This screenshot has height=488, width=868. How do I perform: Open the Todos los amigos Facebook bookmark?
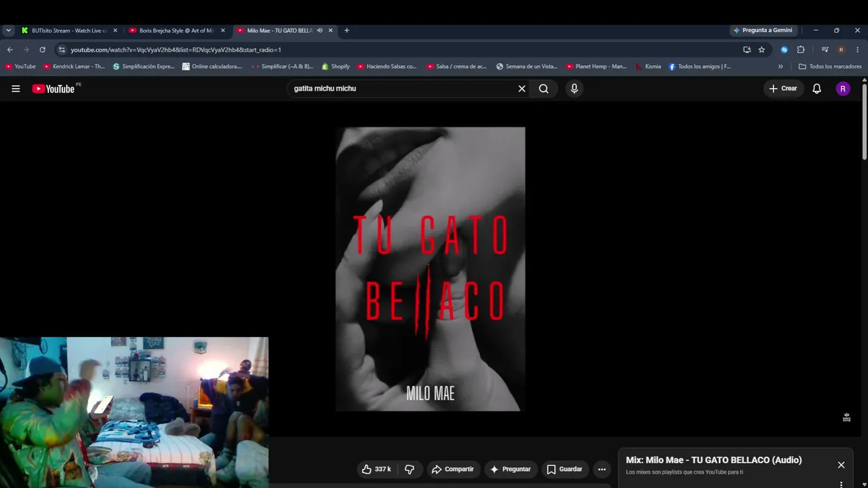pyautogui.click(x=700, y=66)
